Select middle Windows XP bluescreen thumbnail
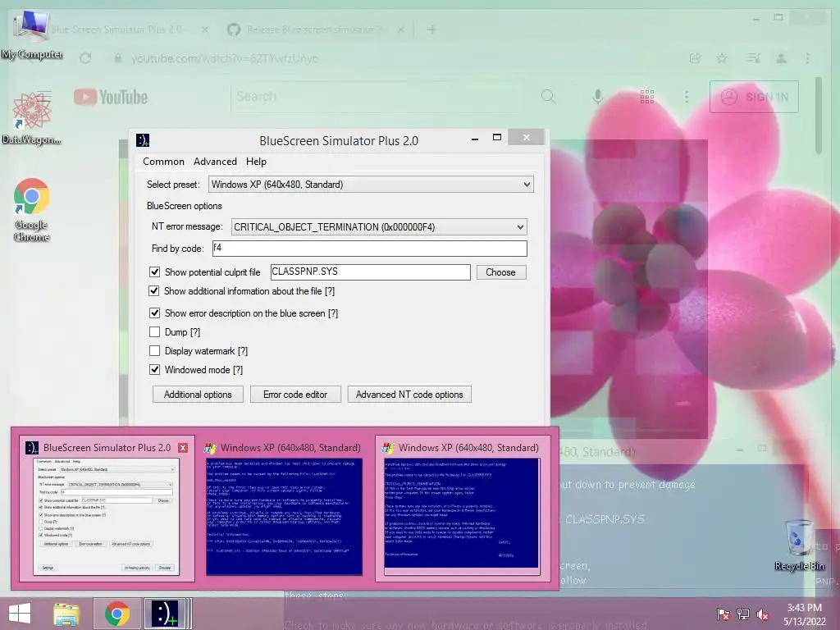 285,508
